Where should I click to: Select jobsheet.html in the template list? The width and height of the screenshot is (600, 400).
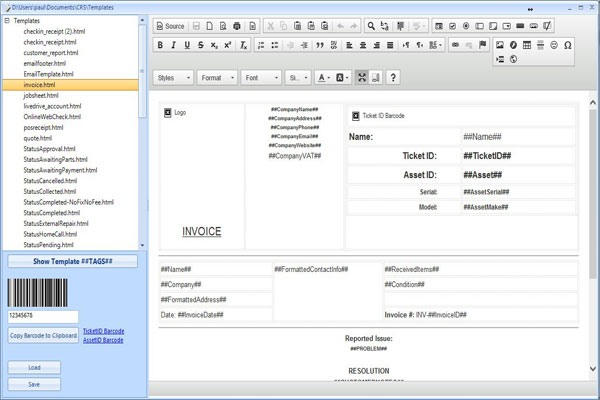pos(41,95)
